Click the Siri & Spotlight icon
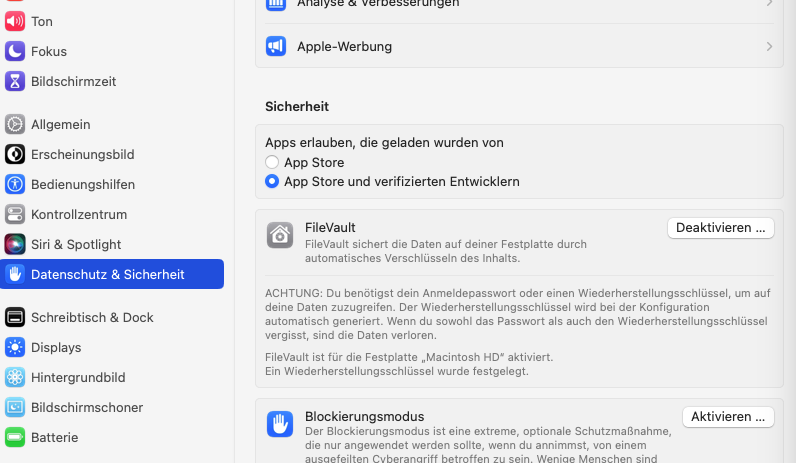Image resolution: width=796 pixels, height=463 pixels. tap(15, 244)
